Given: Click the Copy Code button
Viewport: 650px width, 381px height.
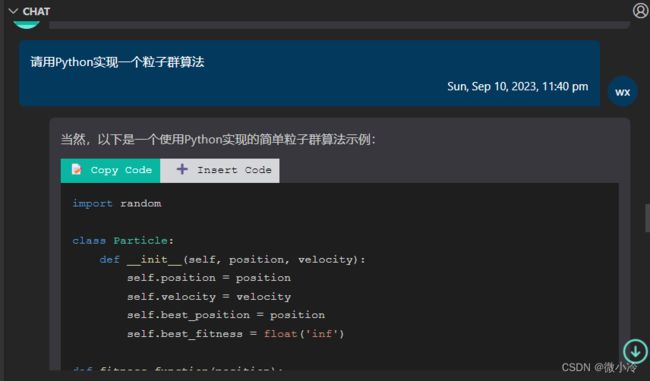Looking at the screenshot, I should tap(110, 170).
